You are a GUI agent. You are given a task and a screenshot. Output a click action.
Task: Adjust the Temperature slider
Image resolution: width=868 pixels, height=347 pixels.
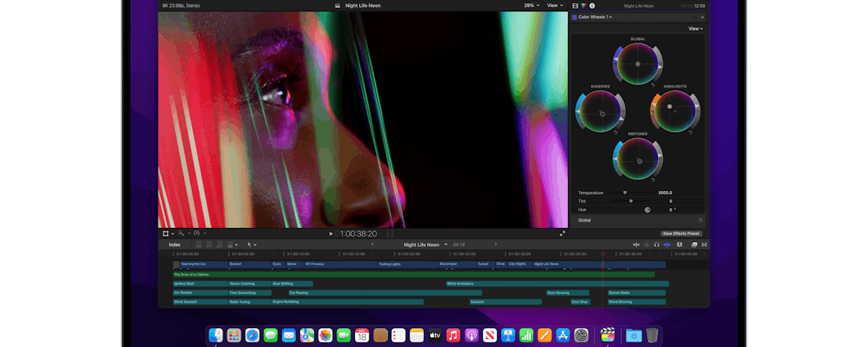click(625, 192)
